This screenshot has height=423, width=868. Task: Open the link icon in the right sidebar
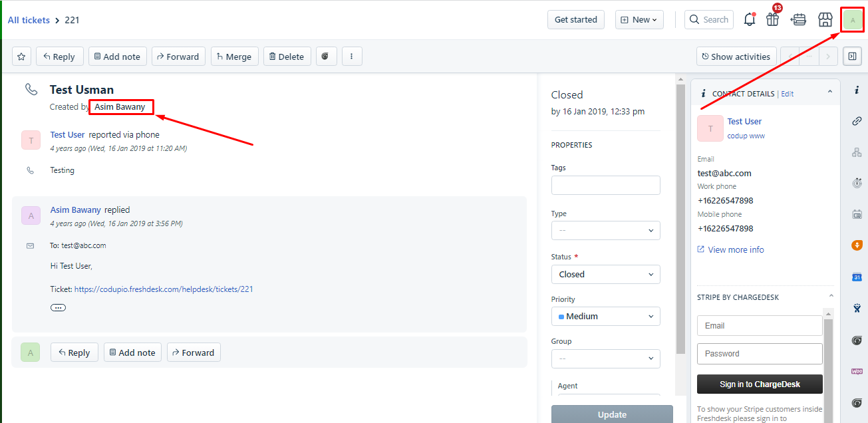[x=857, y=121]
